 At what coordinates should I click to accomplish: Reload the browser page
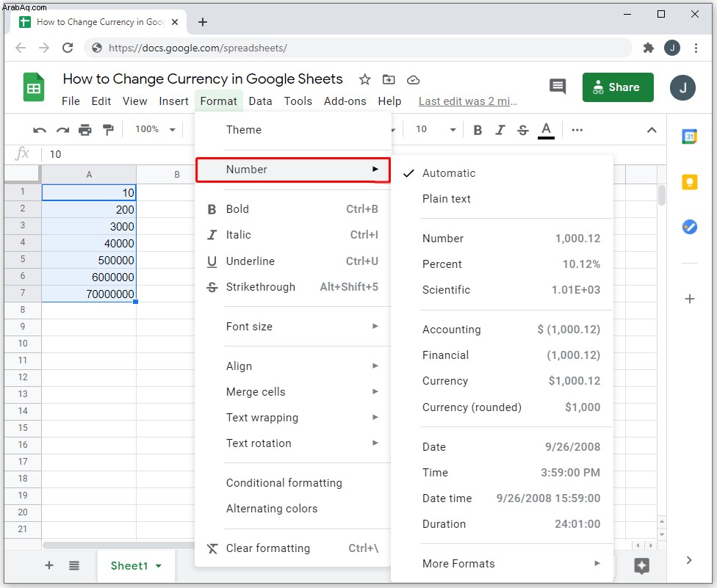click(68, 48)
